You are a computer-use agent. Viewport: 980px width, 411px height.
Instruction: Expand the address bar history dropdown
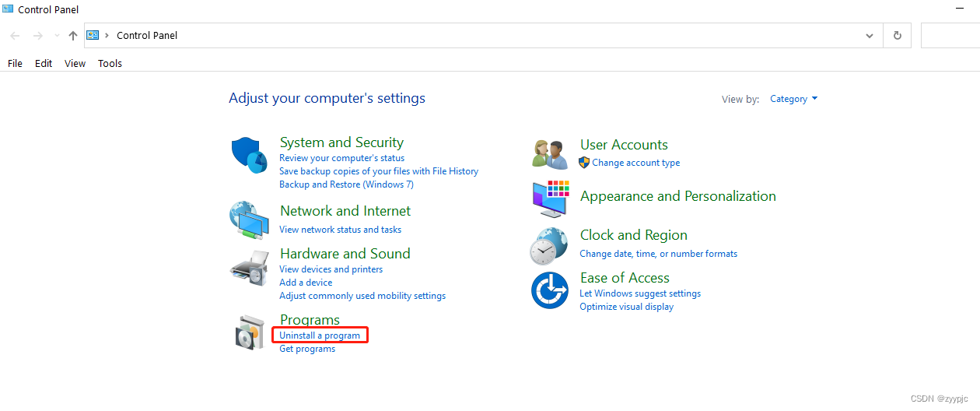click(x=870, y=36)
